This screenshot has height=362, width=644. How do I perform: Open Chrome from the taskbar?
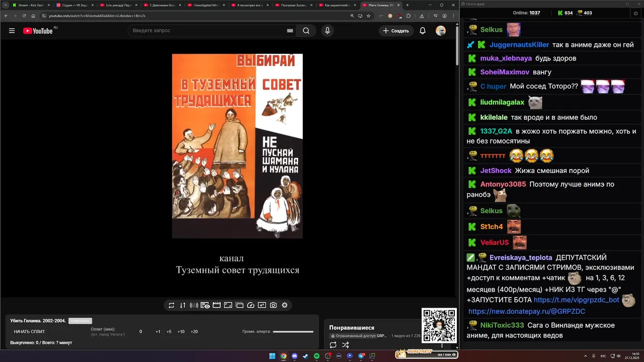[x=283, y=356]
